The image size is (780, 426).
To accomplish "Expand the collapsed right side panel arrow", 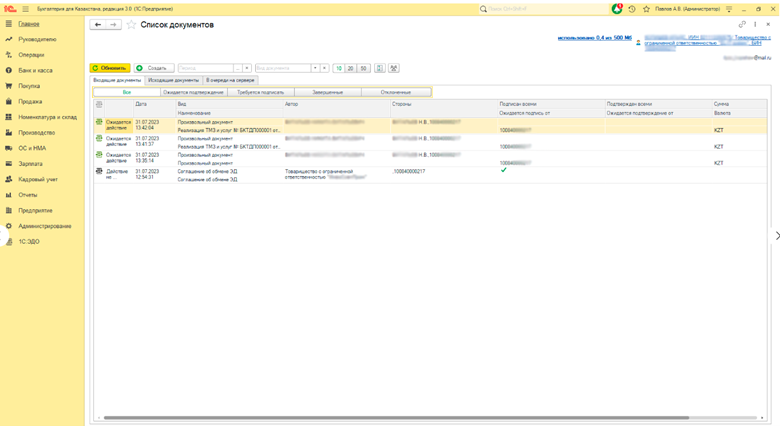I will pyautogui.click(x=777, y=236).
